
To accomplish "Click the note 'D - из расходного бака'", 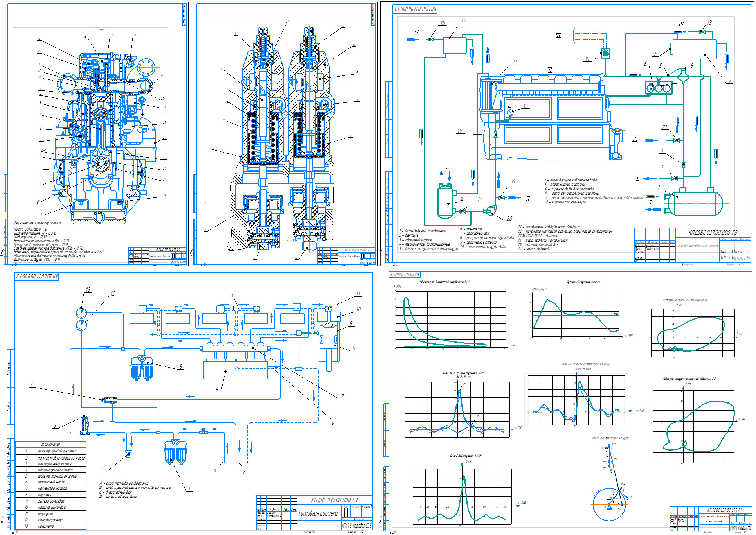I will pyautogui.click(x=118, y=496).
